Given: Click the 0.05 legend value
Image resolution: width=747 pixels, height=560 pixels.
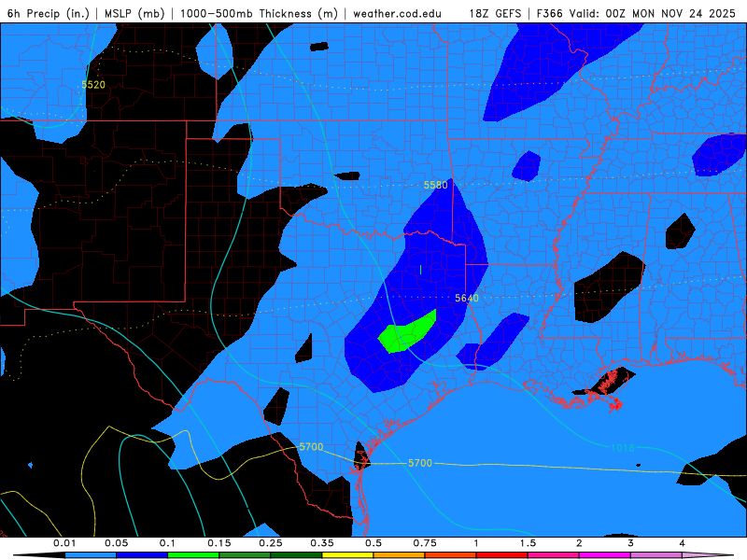Looking at the screenshot, I should tap(116, 543).
